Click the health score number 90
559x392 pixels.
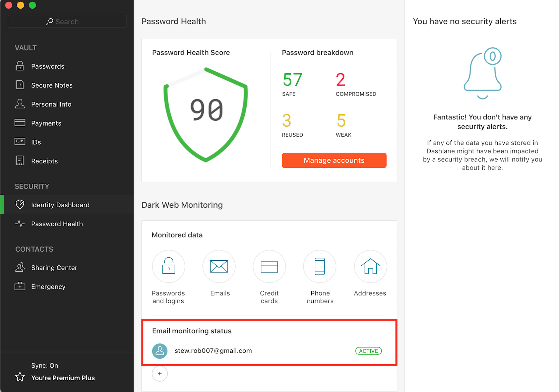pos(206,110)
